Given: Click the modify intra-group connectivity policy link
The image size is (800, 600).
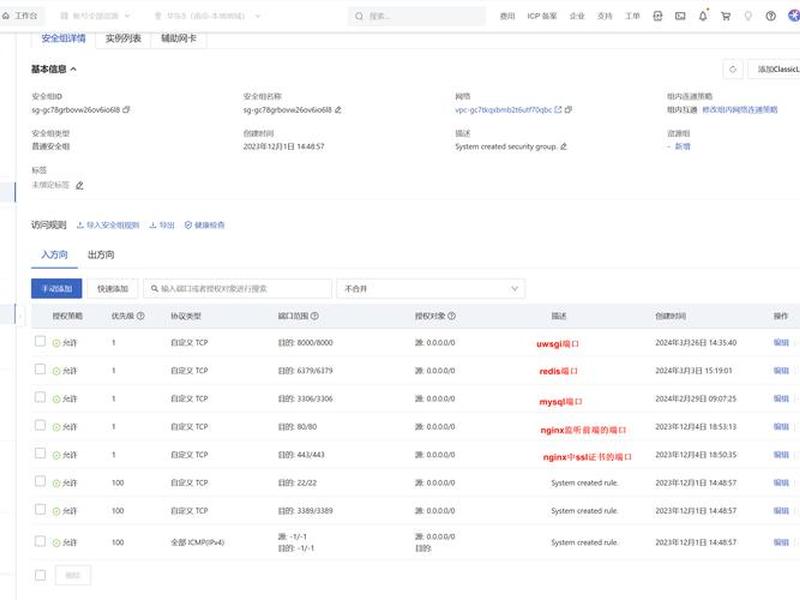Looking at the screenshot, I should 740,109.
